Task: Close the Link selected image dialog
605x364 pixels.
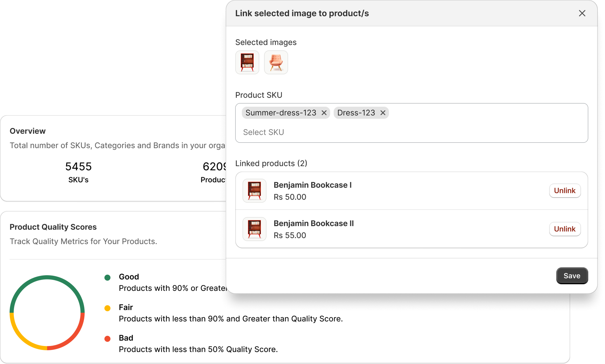Action: point(582,13)
